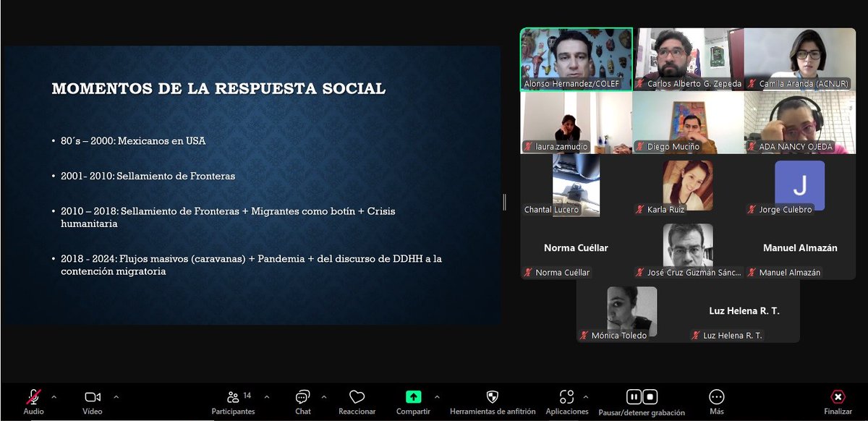Click muted mic icon beside Karla Ruiz
The image size is (868, 421).
click(640, 210)
